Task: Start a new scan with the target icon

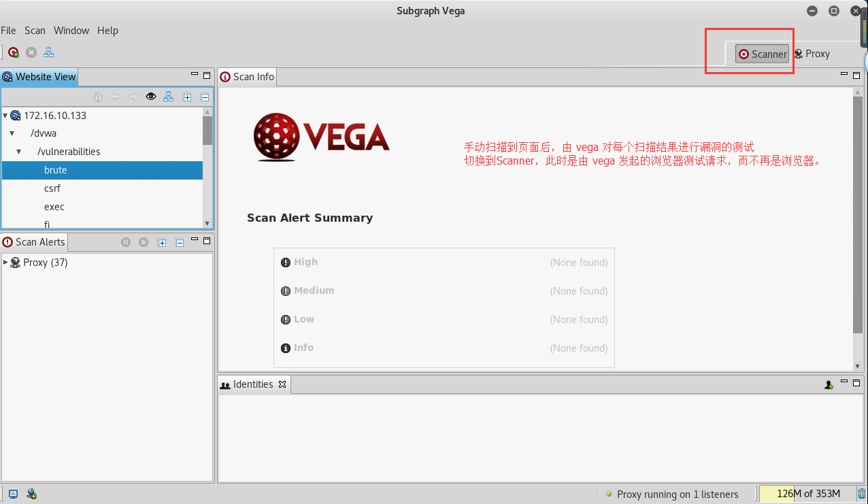Action: (13, 52)
